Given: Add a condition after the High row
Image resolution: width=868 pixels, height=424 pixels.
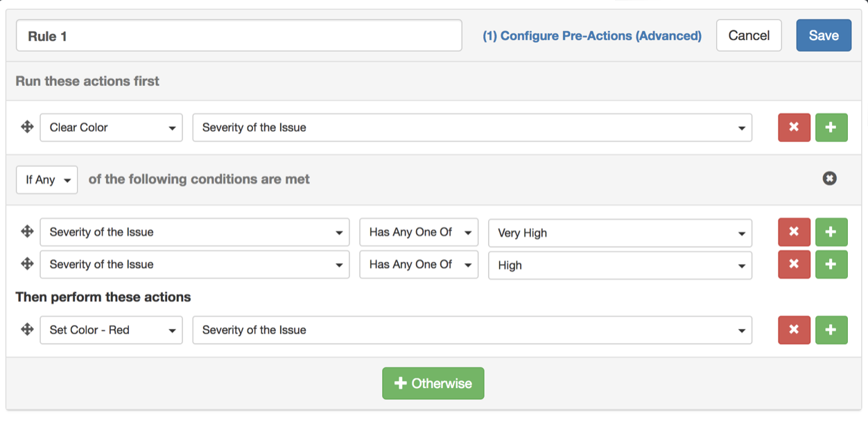Looking at the screenshot, I should coord(831,265).
